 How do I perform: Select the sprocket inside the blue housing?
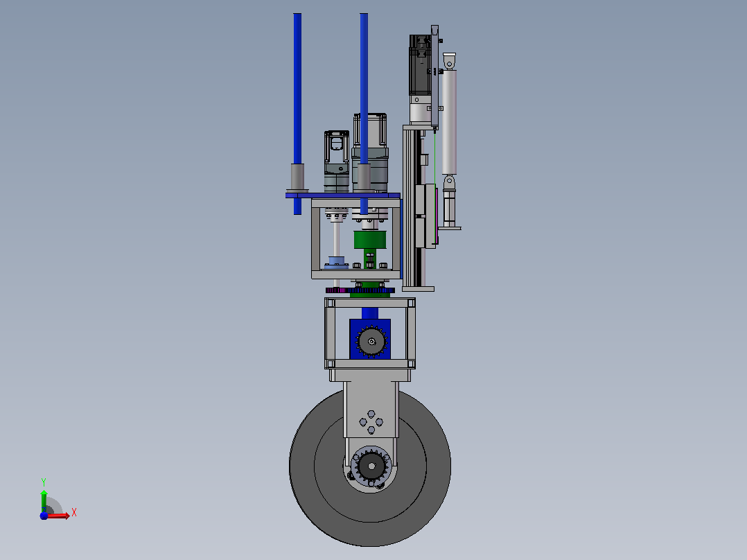(x=371, y=341)
